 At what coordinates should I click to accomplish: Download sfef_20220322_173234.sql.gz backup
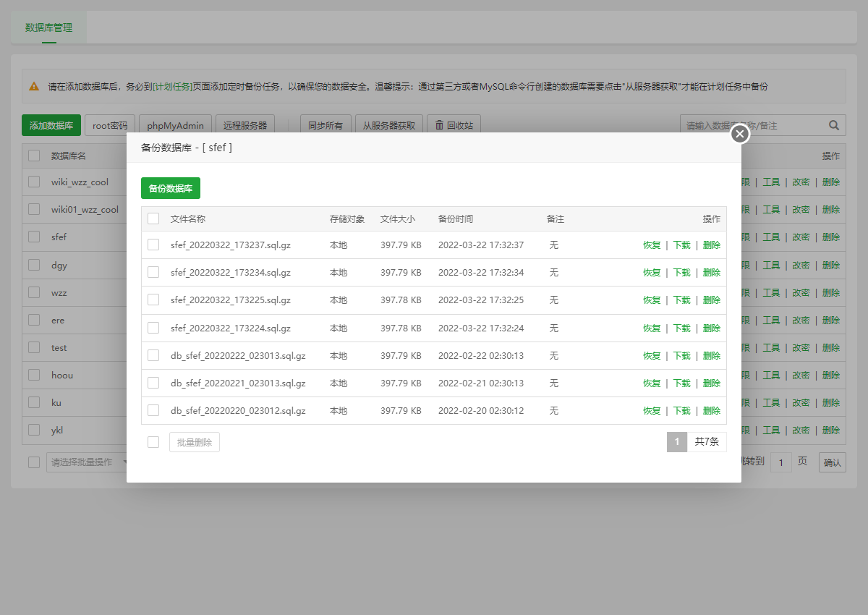point(681,273)
